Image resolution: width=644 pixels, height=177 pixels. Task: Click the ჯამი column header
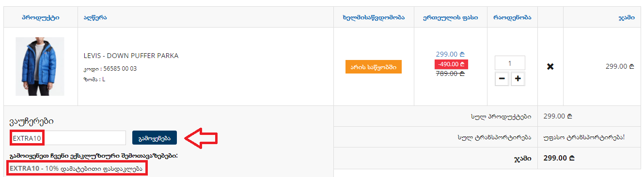point(627,17)
